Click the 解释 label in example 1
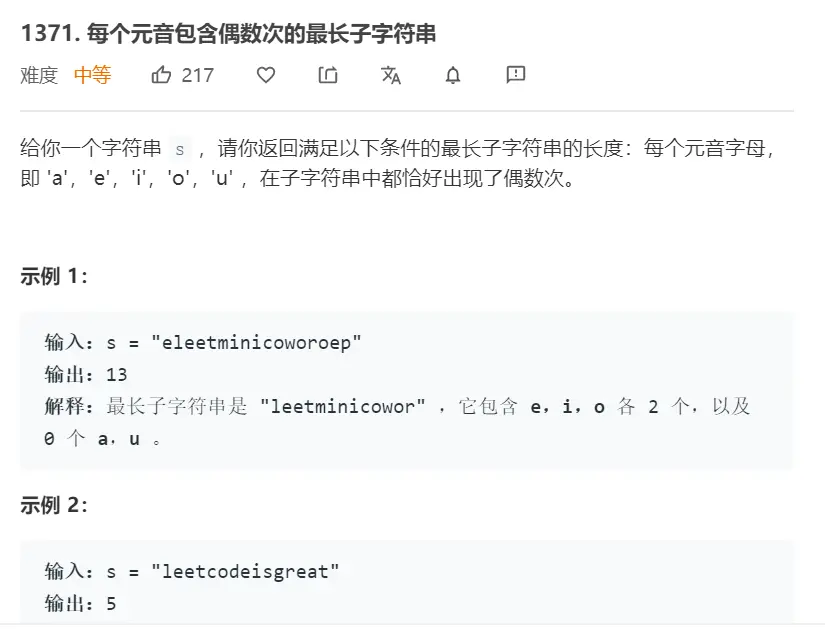The width and height of the screenshot is (825, 629). [70, 407]
